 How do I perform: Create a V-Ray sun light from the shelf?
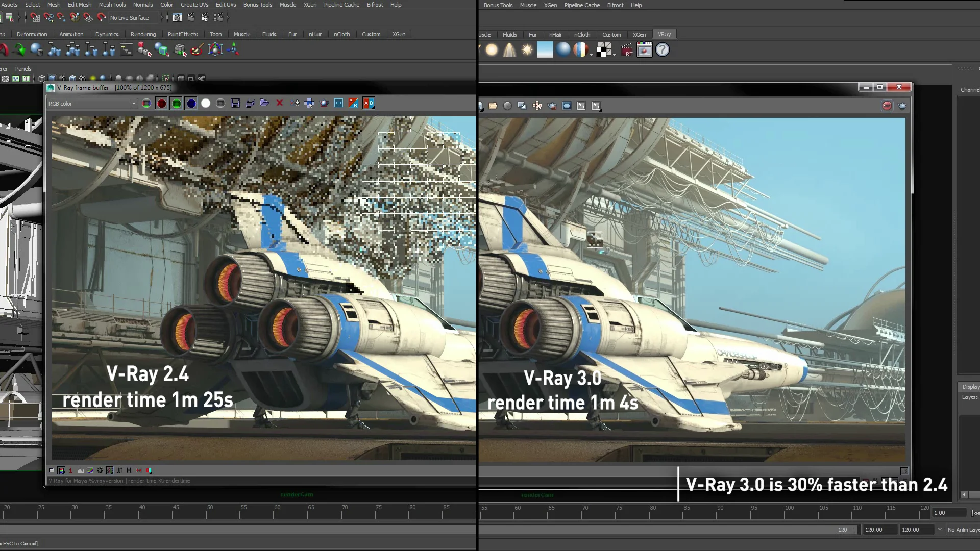(x=527, y=50)
